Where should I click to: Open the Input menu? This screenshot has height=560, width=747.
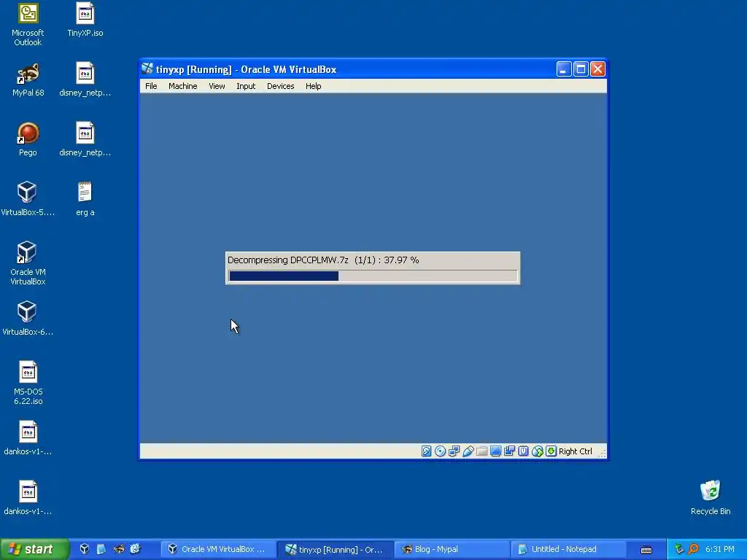point(246,86)
